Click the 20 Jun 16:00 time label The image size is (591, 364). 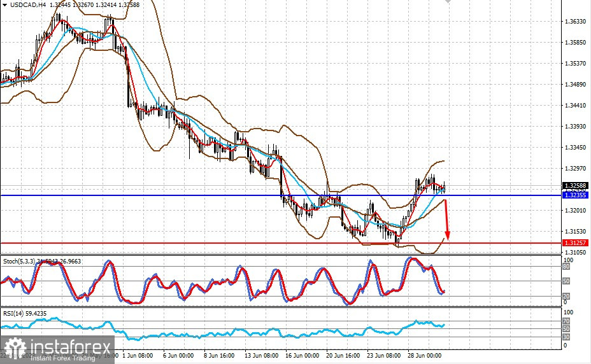pos(343,356)
